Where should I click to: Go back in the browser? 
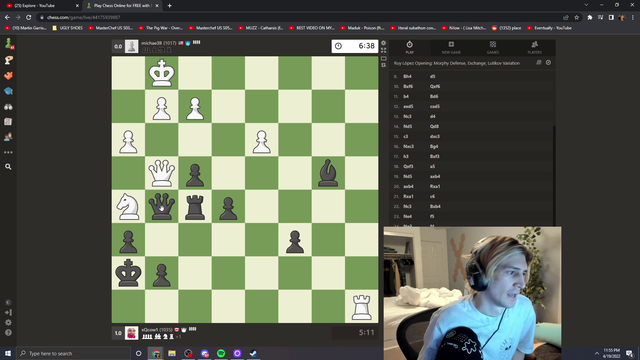tap(7, 18)
